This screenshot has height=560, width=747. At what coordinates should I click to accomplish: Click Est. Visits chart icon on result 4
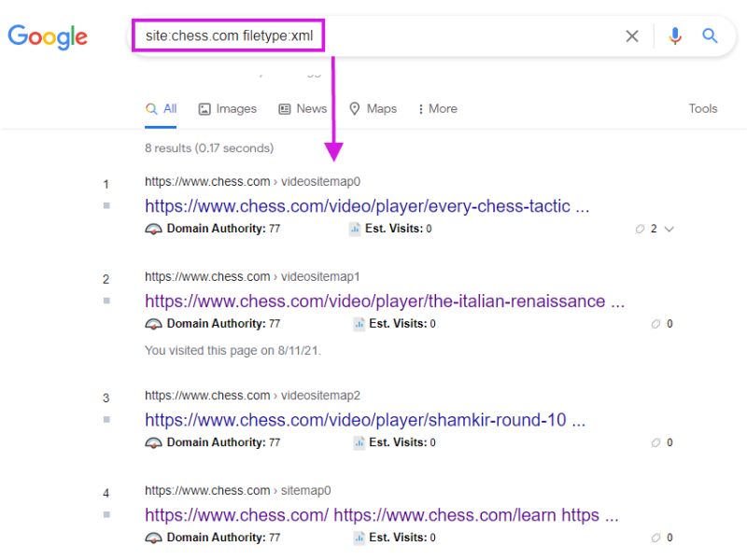coord(359,539)
